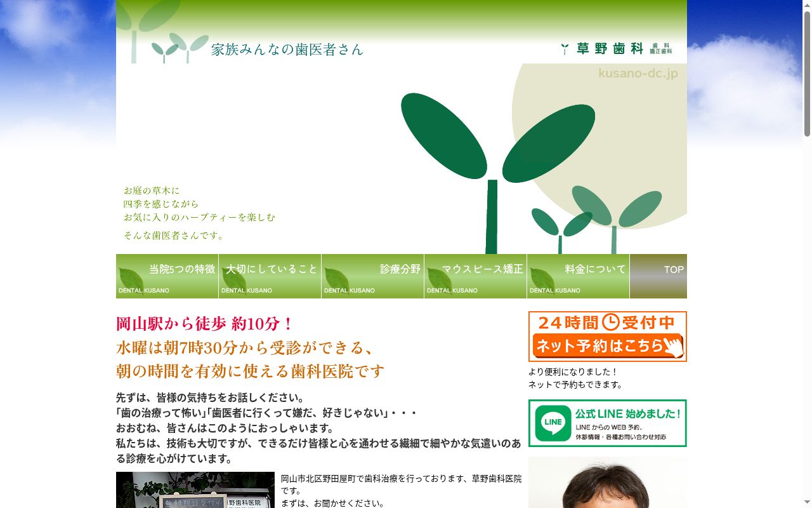Open the 大切にしていること menu item
This screenshot has width=812, height=508.
click(270, 276)
